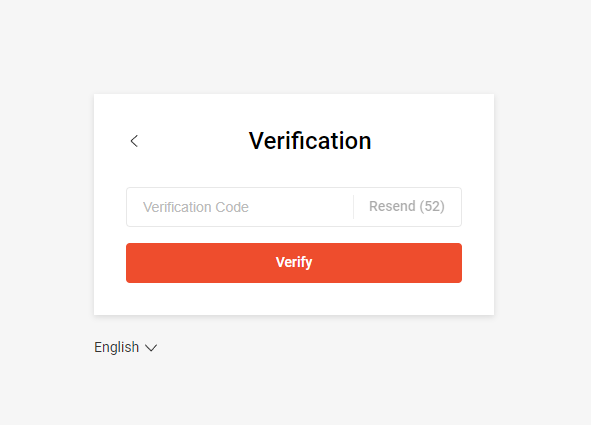Click the Verify label on the orange button
The height and width of the screenshot is (425, 591).
[294, 262]
